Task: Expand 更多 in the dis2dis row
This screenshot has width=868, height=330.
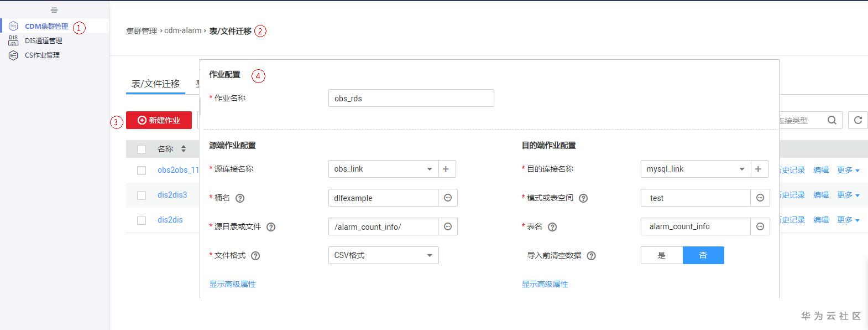Action: 848,220
